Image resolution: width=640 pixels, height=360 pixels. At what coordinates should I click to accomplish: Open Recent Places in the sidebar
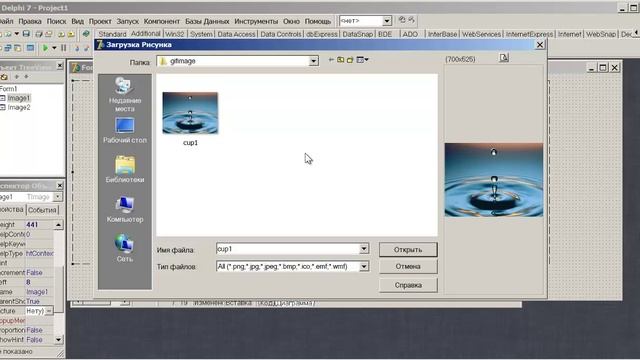(124, 95)
